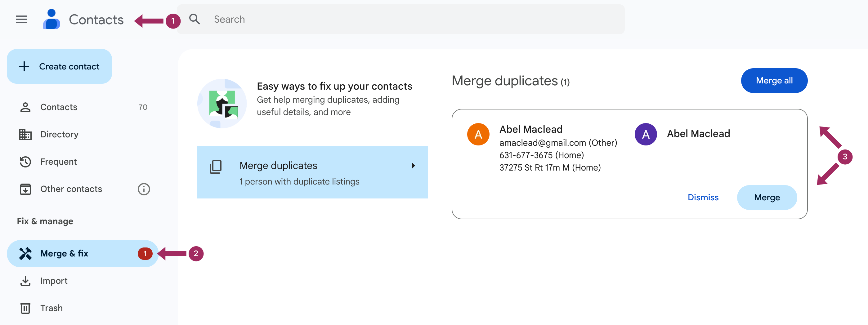Screen dimensions: 868x325
Task: Open the hamburger main menu
Action: (22, 20)
